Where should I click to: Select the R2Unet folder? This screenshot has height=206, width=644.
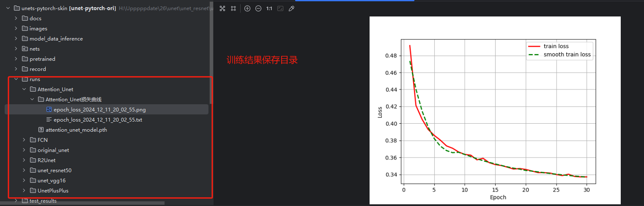[x=47, y=160]
